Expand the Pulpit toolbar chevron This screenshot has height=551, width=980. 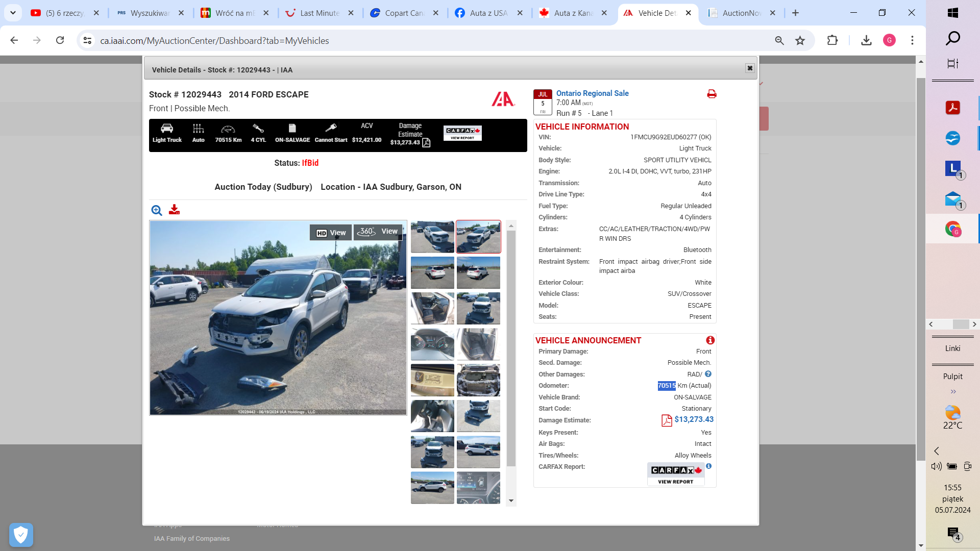pos(953,391)
